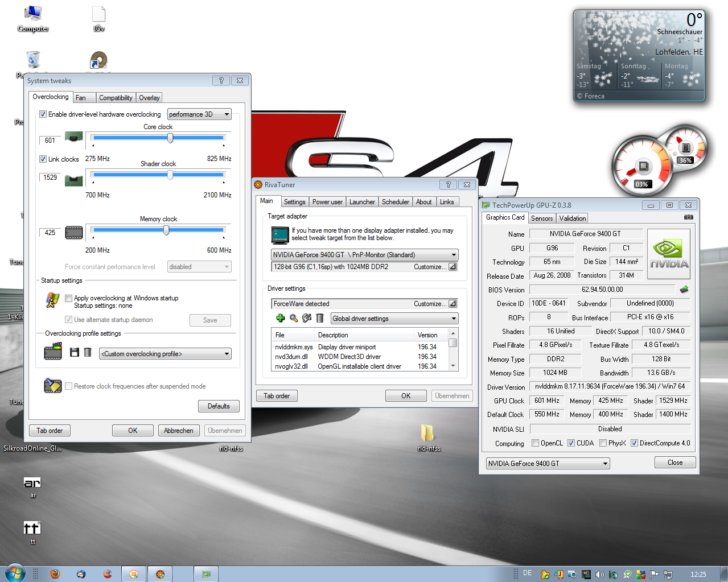Viewport: 728px width, 582px height.
Task: Click the BIOS save icon beside BIOS Version
Action: (x=684, y=290)
